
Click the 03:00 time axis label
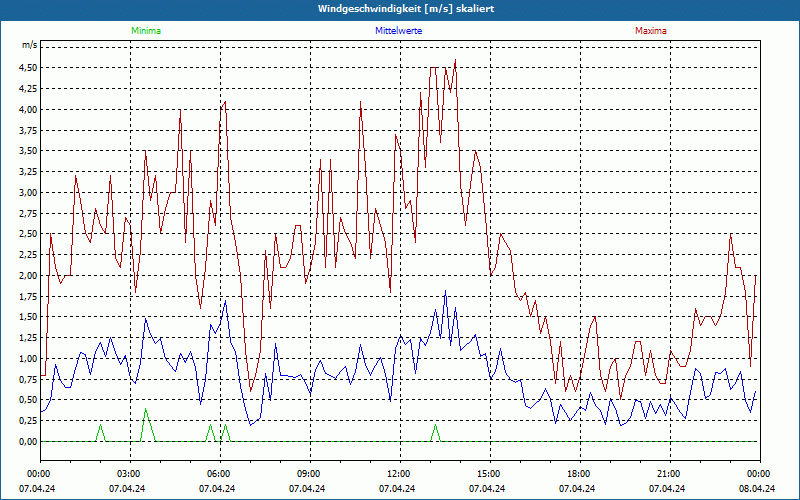130,474
